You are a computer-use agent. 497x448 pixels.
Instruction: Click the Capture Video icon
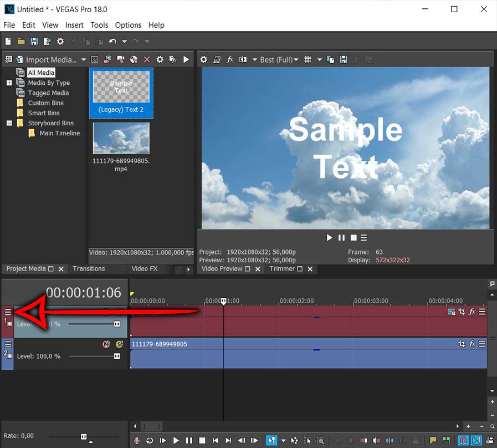pyautogui.click(x=121, y=60)
